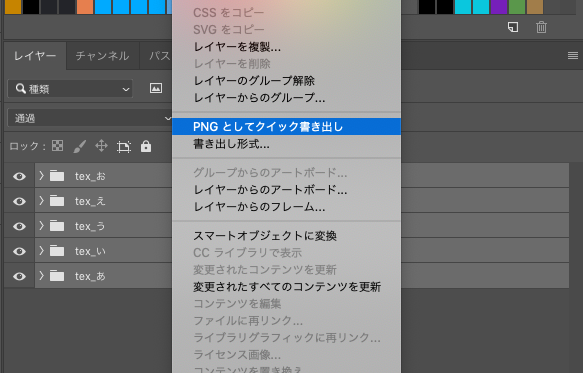Expand the tex_い group chevron

pyautogui.click(x=41, y=251)
